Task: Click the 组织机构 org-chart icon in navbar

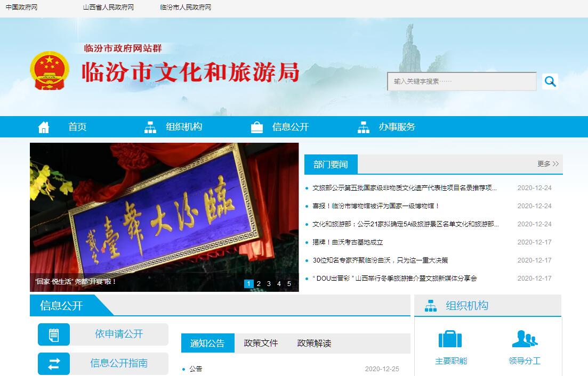Action: (150, 127)
